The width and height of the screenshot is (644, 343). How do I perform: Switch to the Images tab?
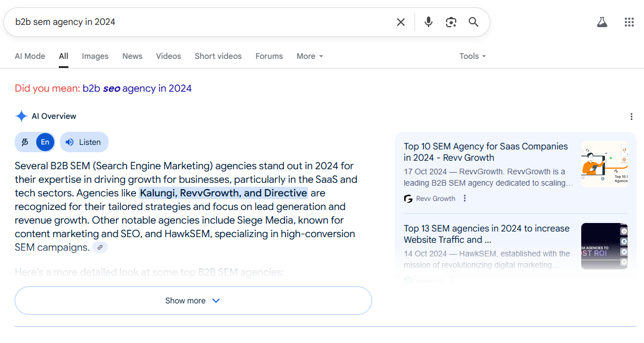[95, 57]
